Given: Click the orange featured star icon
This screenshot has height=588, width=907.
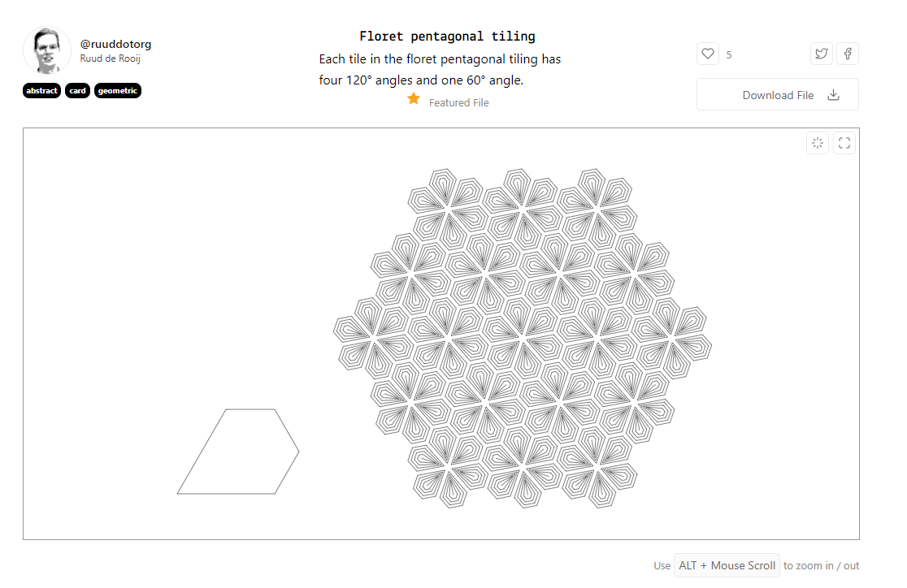Looking at the screenshot, I should pyautogui.click(x=414, y=99).
